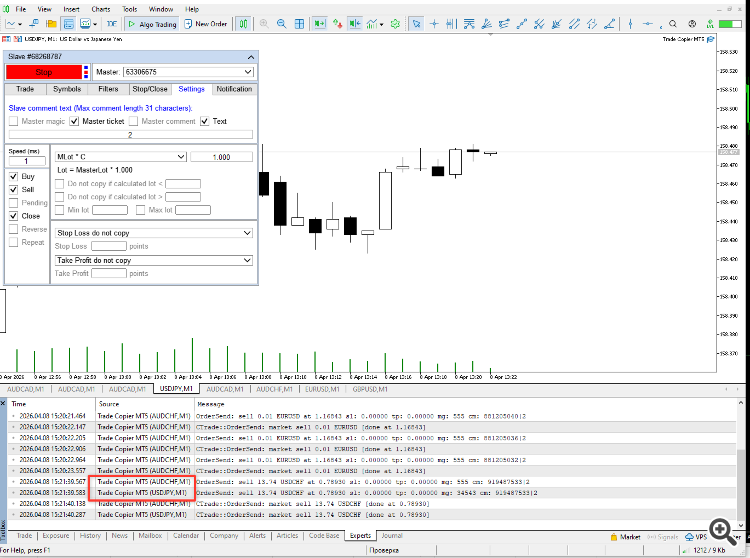Open the Master account dropdown
This screenshot has height=558, width=750.
(188, 72)
